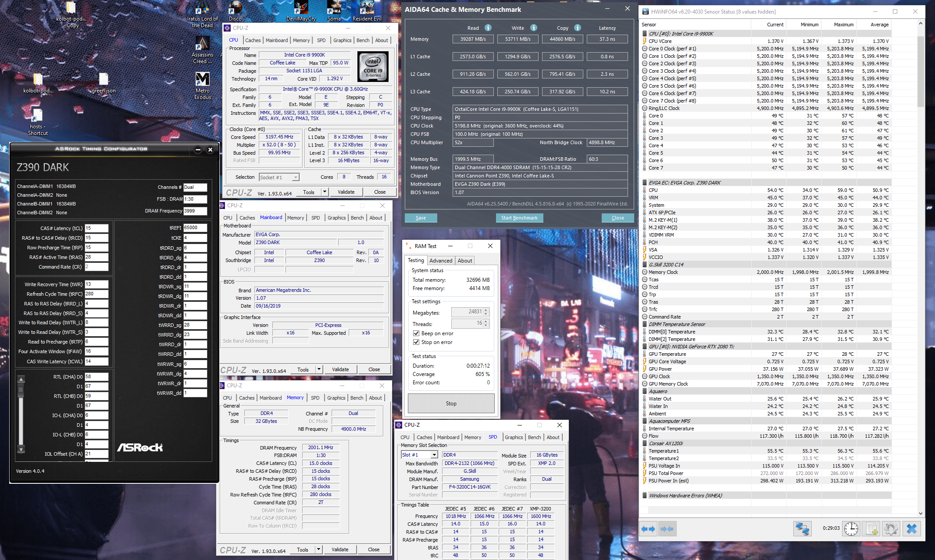
Task: Click info icon next to AIDA64 Write
Action: tap(534, 28)
